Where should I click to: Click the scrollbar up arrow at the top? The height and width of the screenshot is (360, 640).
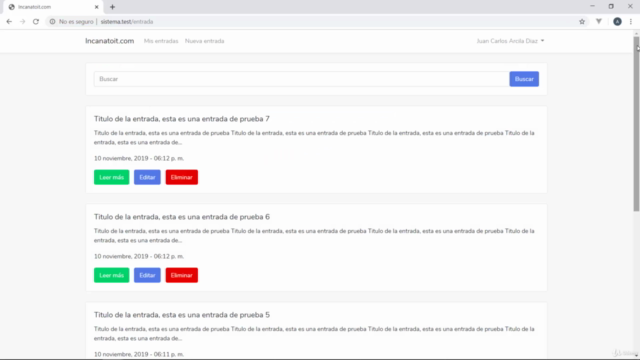(x=636, y=33)
